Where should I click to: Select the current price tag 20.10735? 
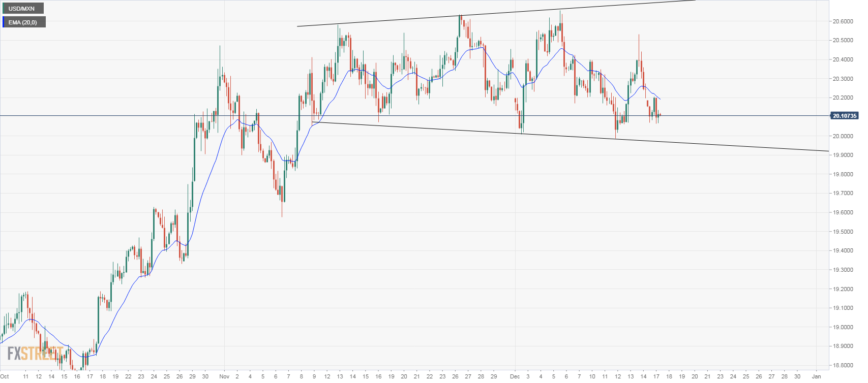[x=845, y=116]
